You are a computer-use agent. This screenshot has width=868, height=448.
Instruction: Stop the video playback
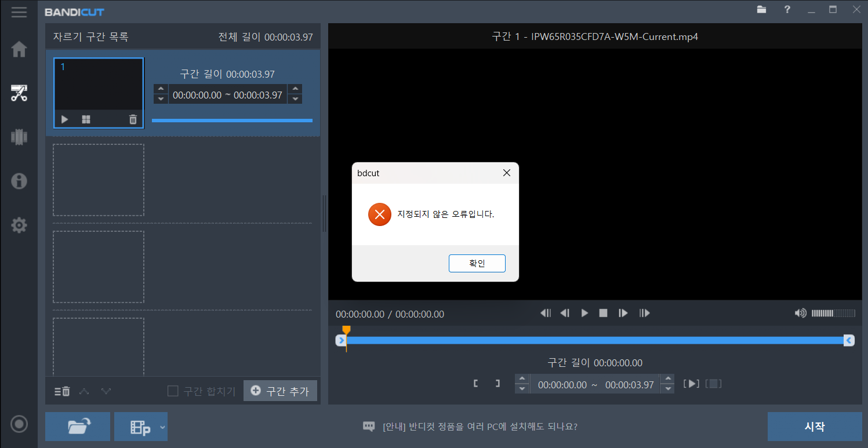click(x=603, y=313)
